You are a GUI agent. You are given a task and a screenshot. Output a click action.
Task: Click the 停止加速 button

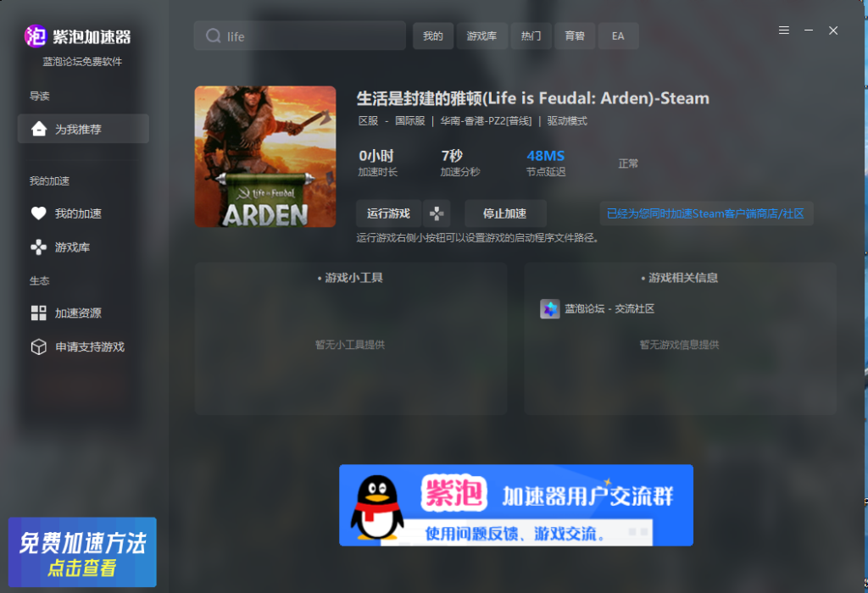click(x=505, y=213)
